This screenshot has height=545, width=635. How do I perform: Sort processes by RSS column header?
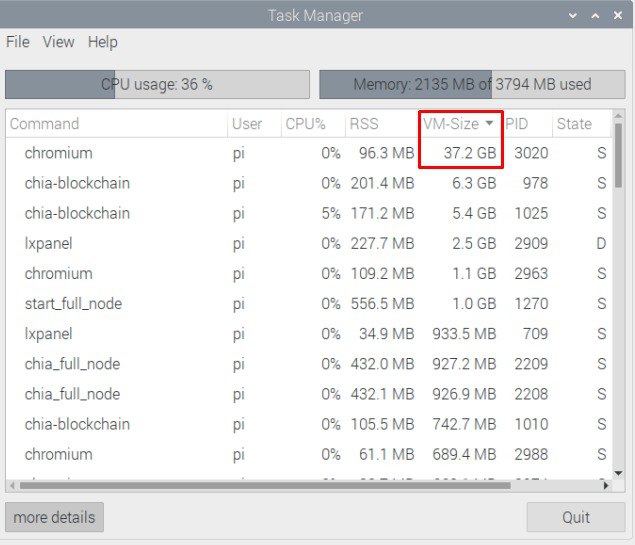(x=381, y=123)
